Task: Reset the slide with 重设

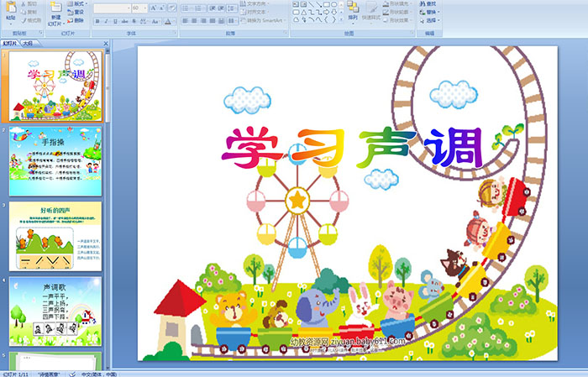Action: pyautogui.click(x=76, y=12)
